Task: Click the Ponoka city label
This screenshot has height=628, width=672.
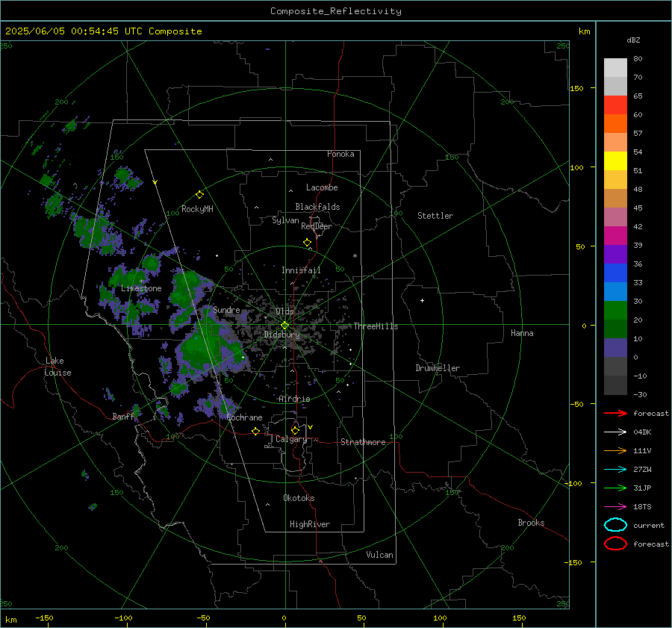Action: click(x=340, y=154)
